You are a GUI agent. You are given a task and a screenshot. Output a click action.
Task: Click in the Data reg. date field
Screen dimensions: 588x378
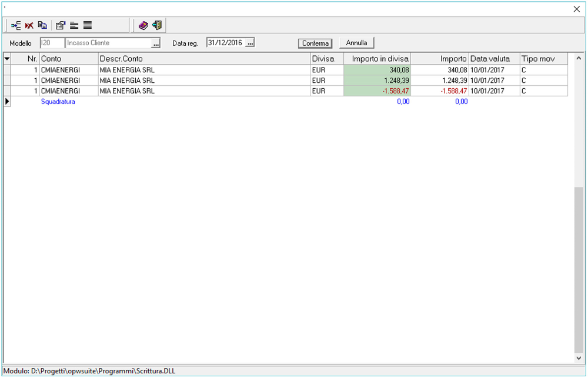(x=225, y=43)
